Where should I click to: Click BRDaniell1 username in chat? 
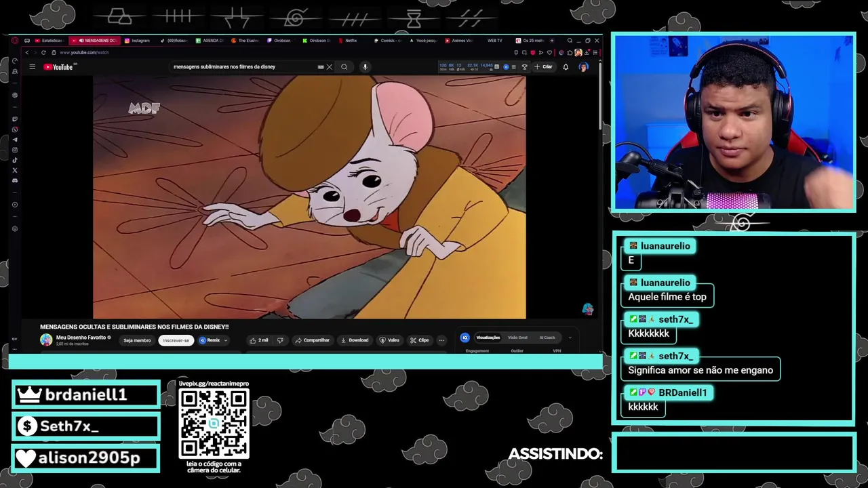tap(682, 392)
